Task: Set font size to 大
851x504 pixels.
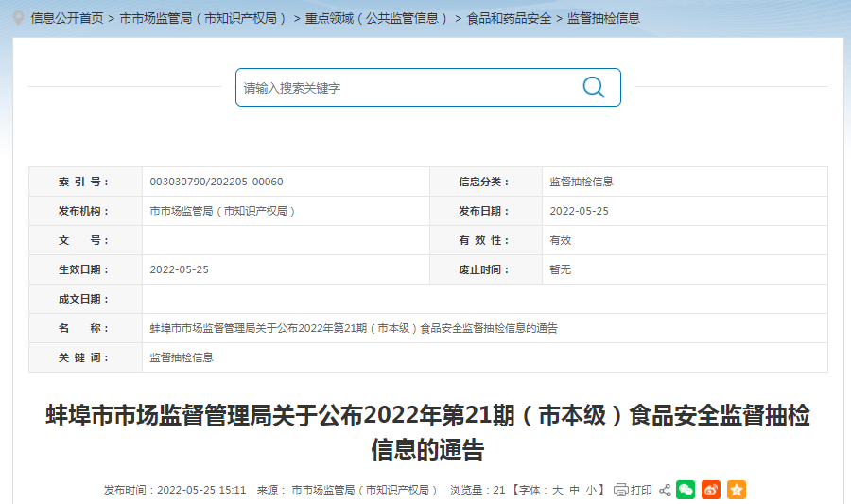Action: pos(557,491)
